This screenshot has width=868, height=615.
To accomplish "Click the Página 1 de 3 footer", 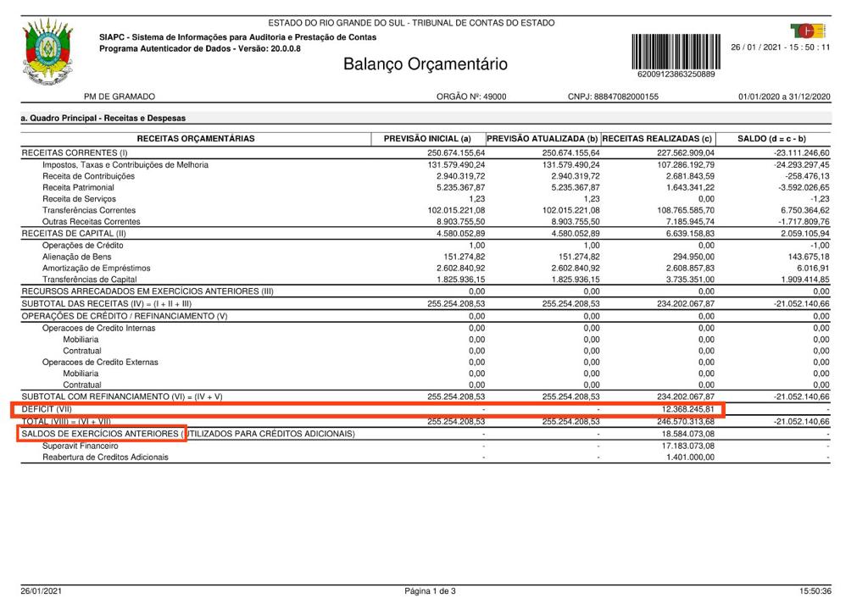I will (430, 591).
